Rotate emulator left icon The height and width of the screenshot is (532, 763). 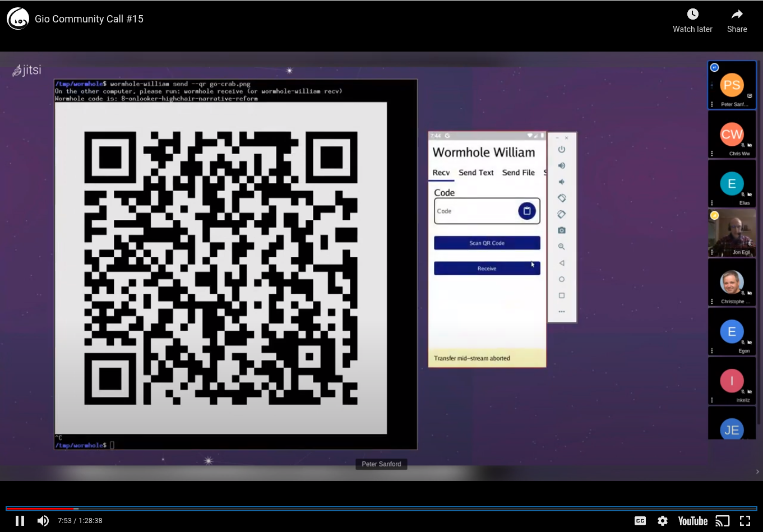tap(562, 198)
